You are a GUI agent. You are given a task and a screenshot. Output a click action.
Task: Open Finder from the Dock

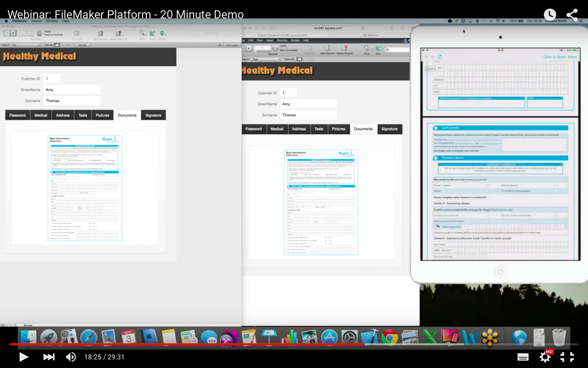(x=29, y=337)
